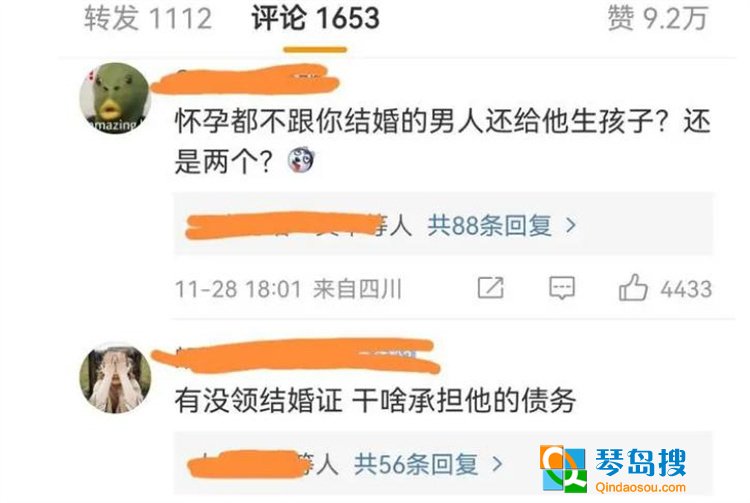The image size is (750, 503).
Task: Expand the 共88条回复 replies link
Action: coord(490,225)
